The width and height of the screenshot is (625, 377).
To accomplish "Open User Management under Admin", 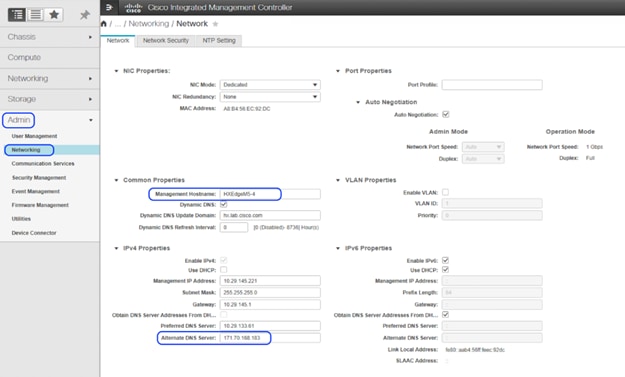I will 34,136.
